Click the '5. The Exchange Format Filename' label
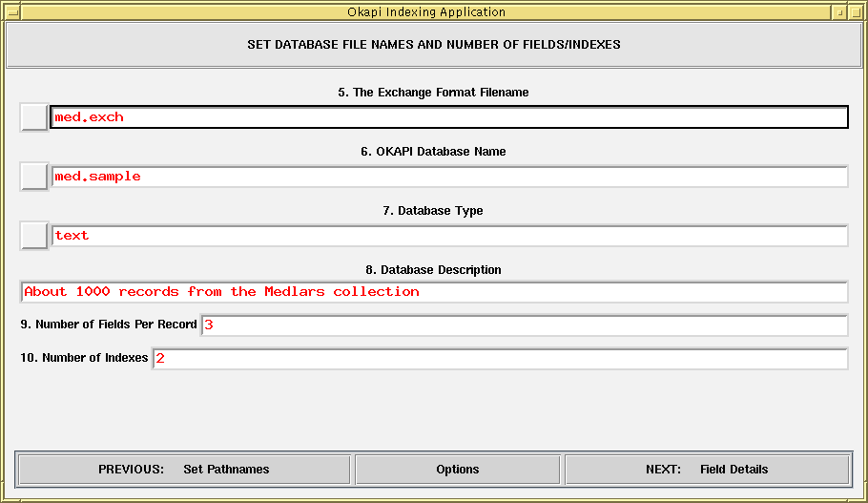The height and width of the screenshot is (503, 868). [433, 92]
